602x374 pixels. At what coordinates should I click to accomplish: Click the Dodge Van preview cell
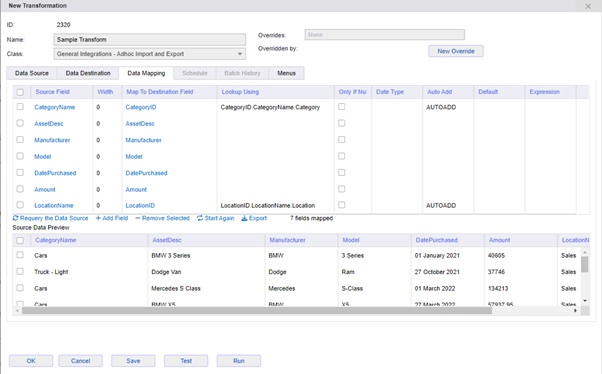166,272
